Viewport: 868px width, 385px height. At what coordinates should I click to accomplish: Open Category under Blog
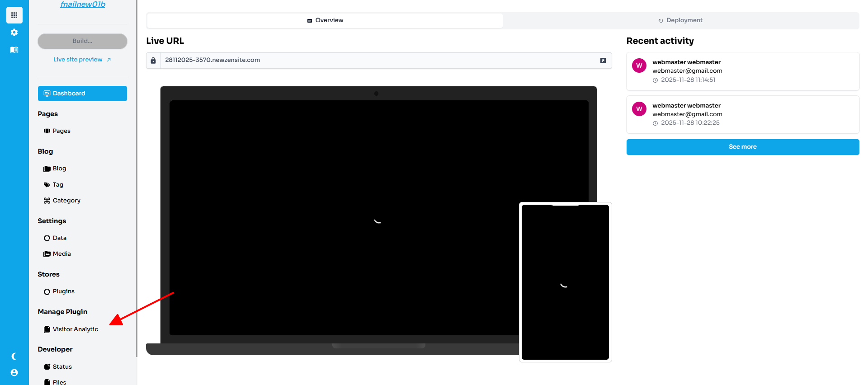66,201
